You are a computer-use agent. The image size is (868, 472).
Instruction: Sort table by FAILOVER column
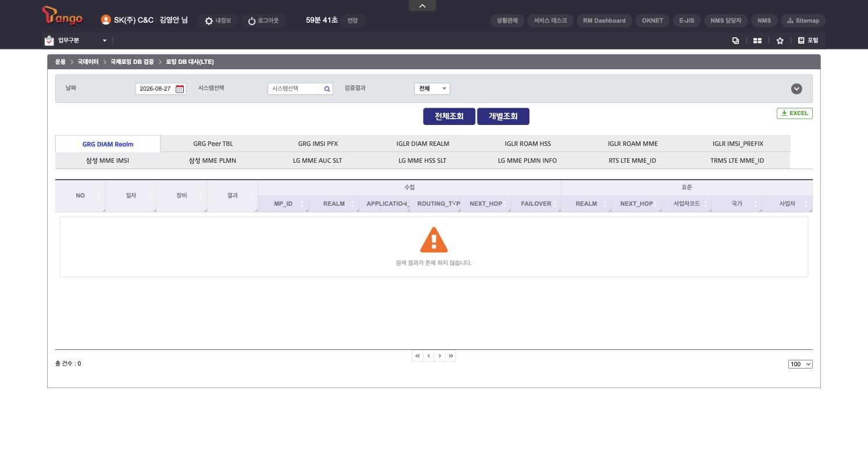[x=536, y=204]
